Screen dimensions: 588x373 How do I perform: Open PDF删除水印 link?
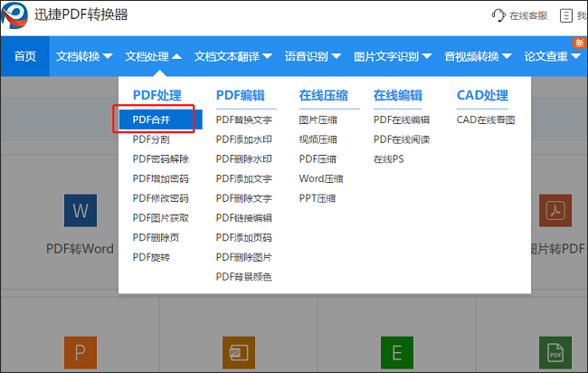tap(243, 159)
